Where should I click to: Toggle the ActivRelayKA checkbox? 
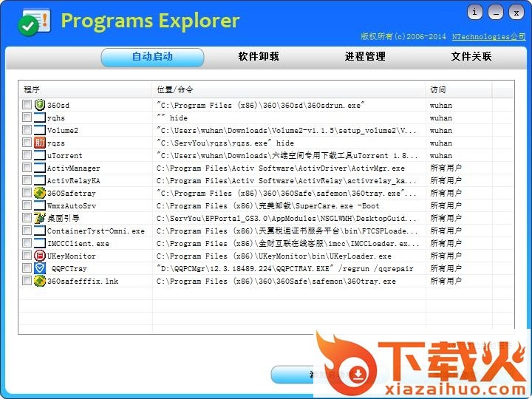[x=27, y=180]
